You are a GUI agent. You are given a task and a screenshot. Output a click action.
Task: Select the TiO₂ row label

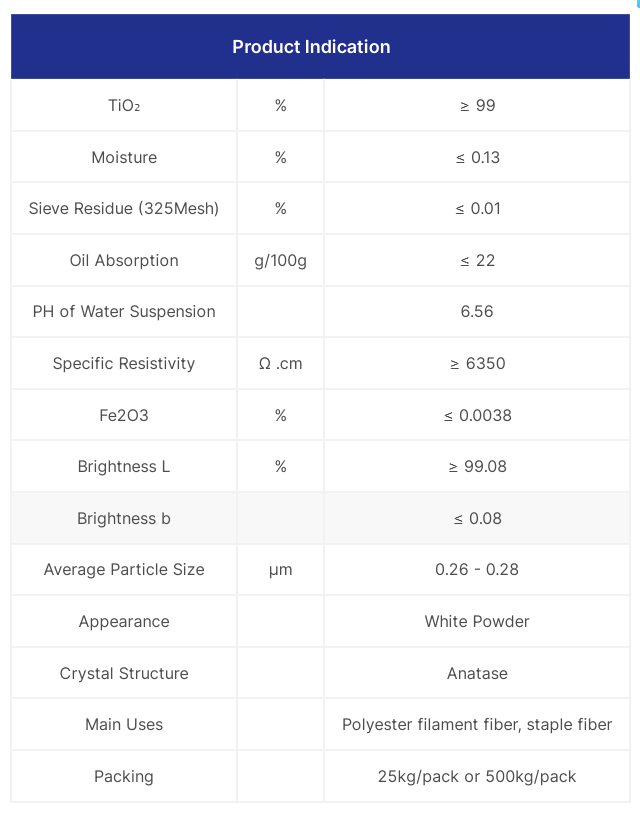tap(124, 105)
